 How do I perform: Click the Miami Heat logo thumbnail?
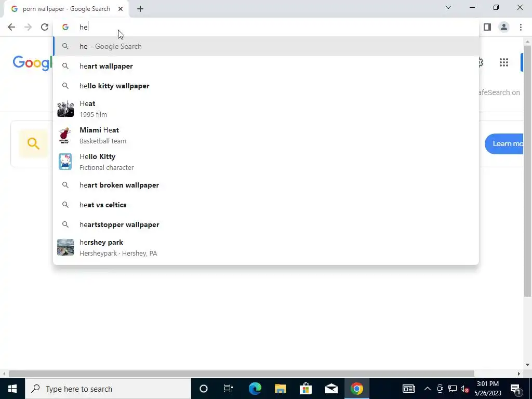pyautogui.click(x=64, y=136)
